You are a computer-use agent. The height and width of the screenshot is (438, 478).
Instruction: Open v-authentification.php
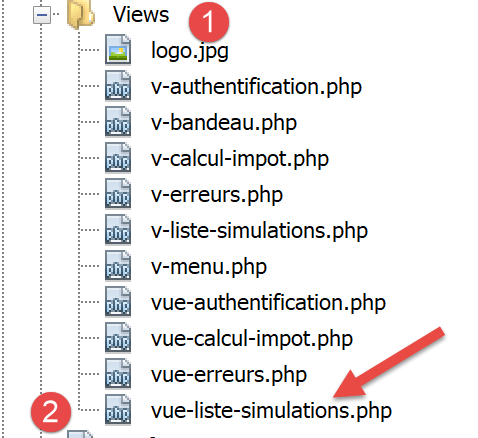(x=256, y=87)
